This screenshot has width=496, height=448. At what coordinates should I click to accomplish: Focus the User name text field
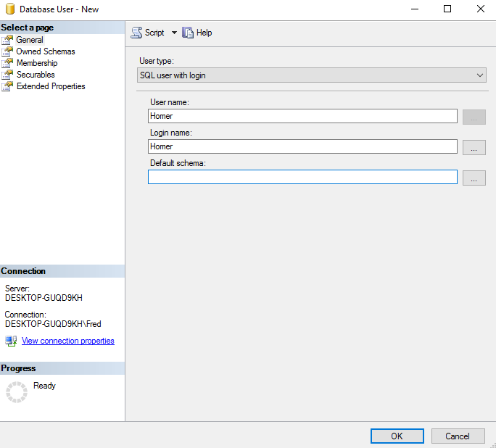[x=302, y=116]
